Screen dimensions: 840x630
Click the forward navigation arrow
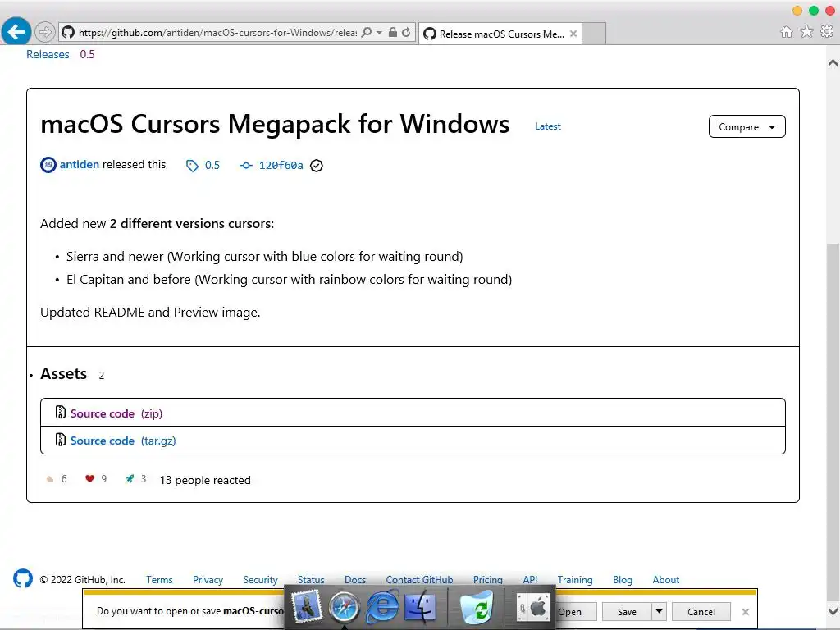(45, 32)
